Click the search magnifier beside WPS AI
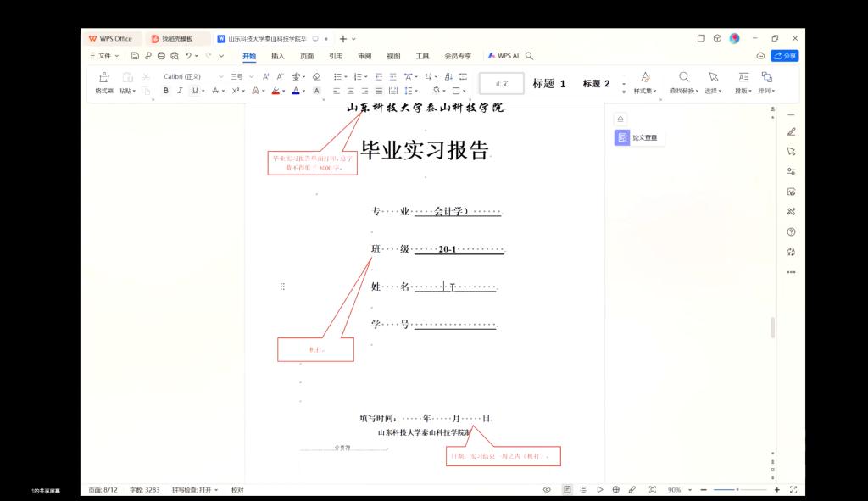This screenshot has height=501, width=868. click(529, 56)
